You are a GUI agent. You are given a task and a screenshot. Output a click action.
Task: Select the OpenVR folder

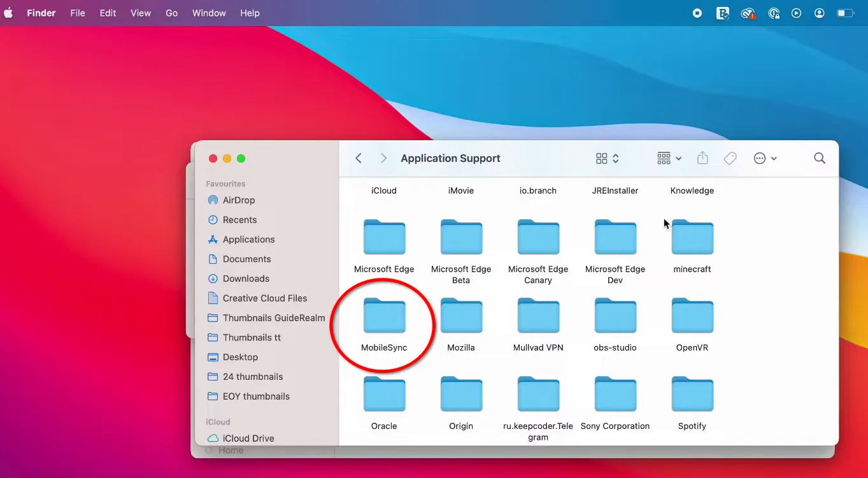click(x=692, y=316)
